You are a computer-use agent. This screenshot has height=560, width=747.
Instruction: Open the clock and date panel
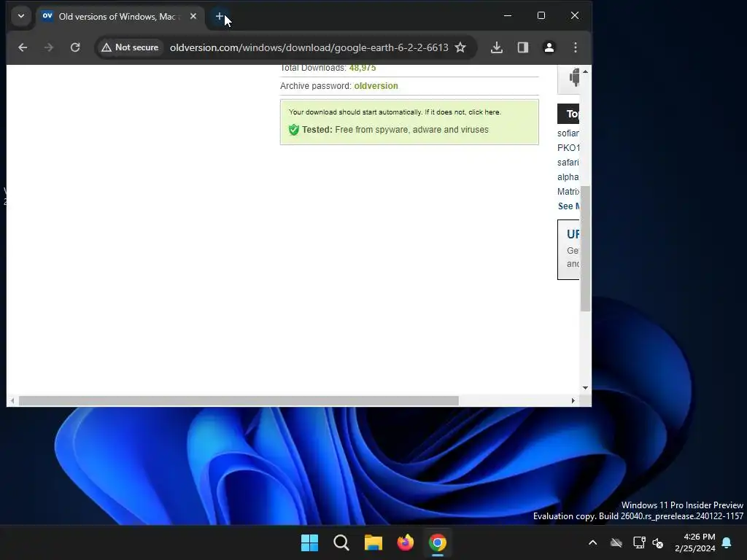695,542
